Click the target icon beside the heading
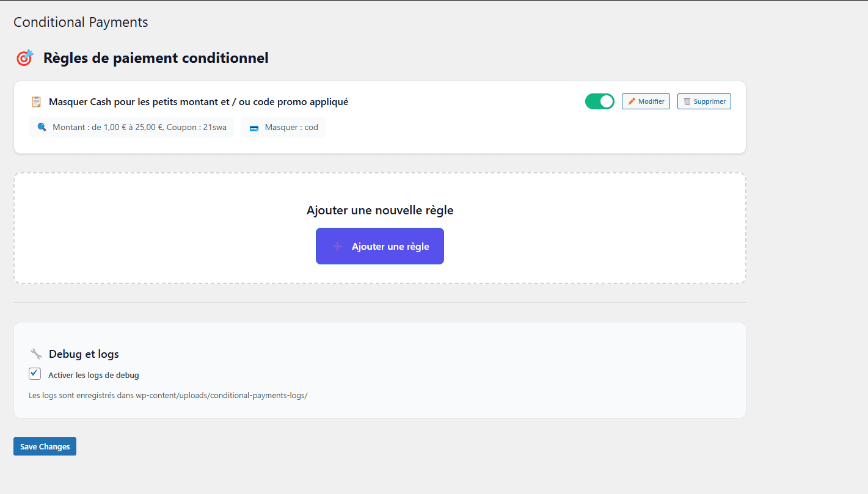Viewport: 868px width, 494px height. click(24, 57)
